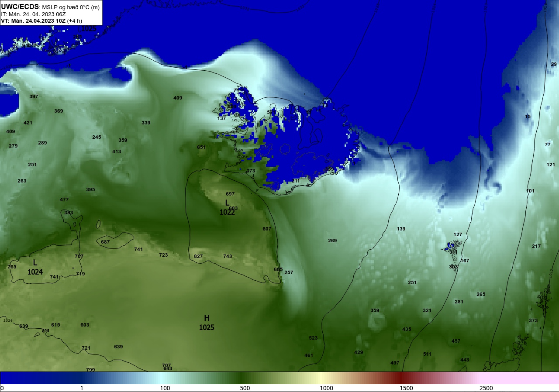This screenshot has width=559, height=392.
Task: Click the height value '477'
Action: (x=64, y=199)
